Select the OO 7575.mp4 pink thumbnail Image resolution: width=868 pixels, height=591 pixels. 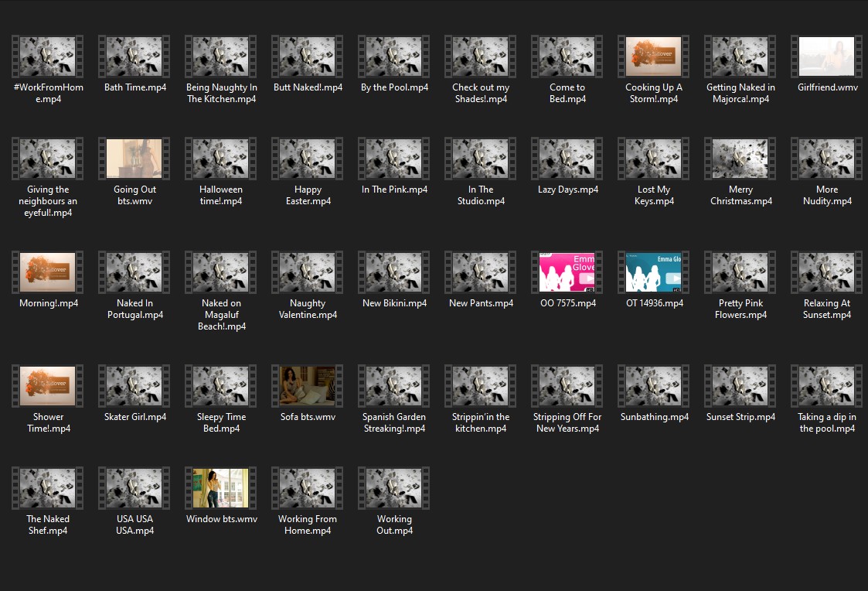coord(567,272)
